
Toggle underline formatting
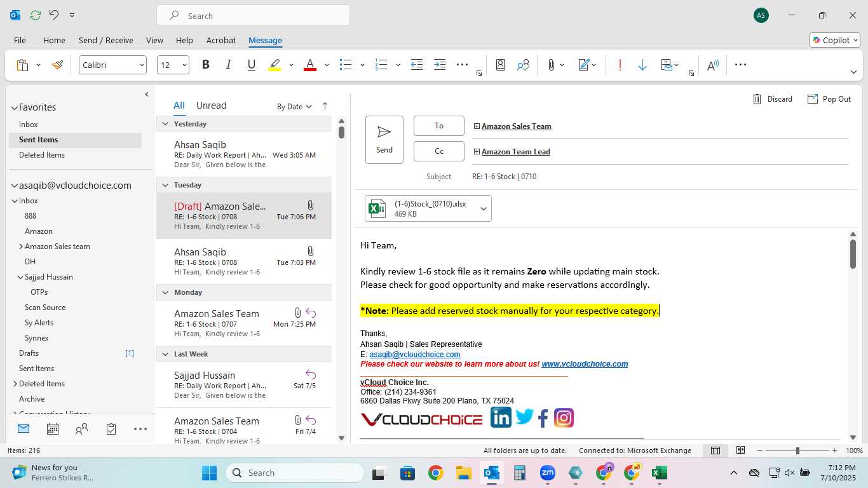click(x=251, y=65)
